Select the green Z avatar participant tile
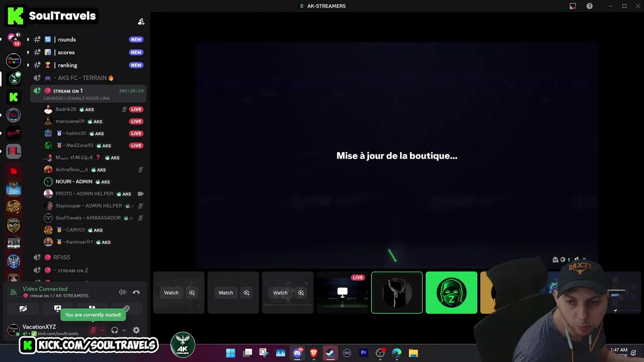The image size is (644, 362). [x=451, y=293]
